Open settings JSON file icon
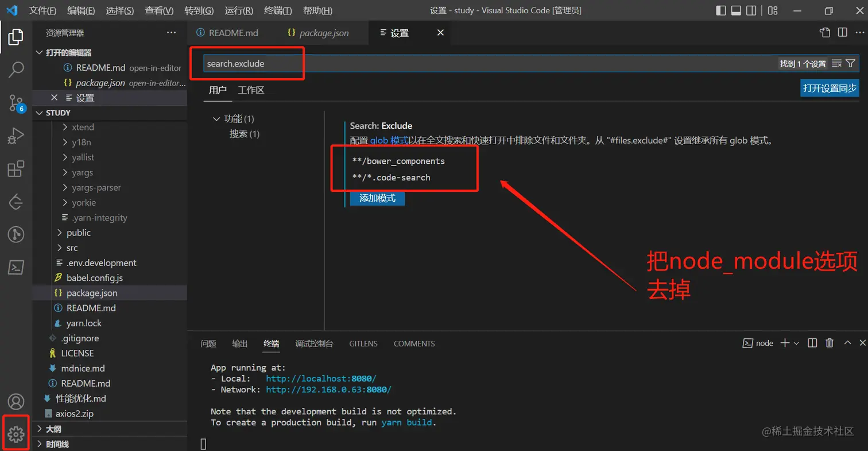Viewport: 868px width, 451px height. [x=825, y=33]
